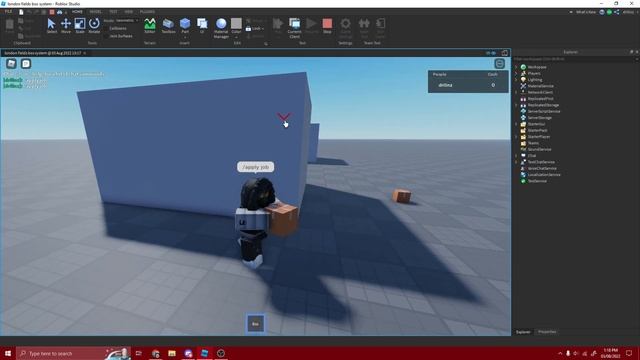Open the Toolbox panel
Image resolution: width=640 pixels, height=360 pixels.
pyautogui.click(x=168, y=26)
